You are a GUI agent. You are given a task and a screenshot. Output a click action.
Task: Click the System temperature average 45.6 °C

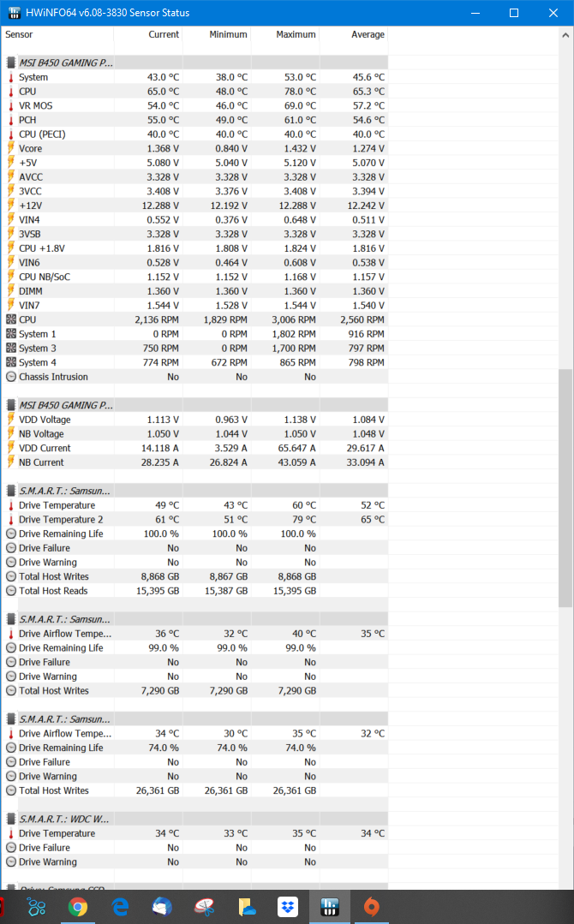pos(368,77)
